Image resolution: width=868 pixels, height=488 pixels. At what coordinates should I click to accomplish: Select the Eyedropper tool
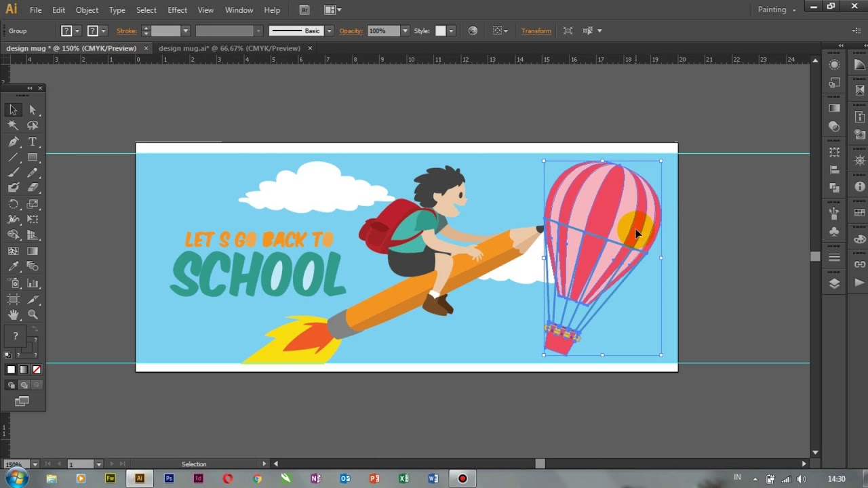[13, 266]
